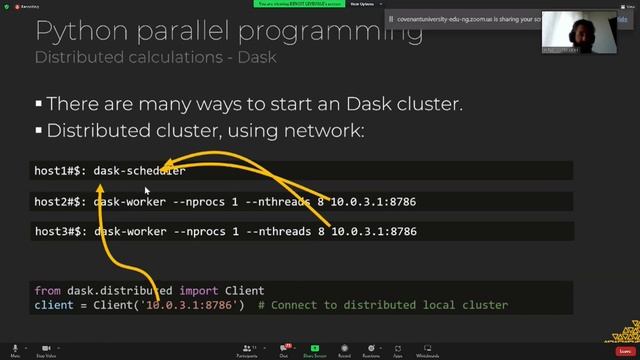Viewport: 640px width, 360px height.
Task: Expand the Chat options arrow
Action: click(295, 348)
